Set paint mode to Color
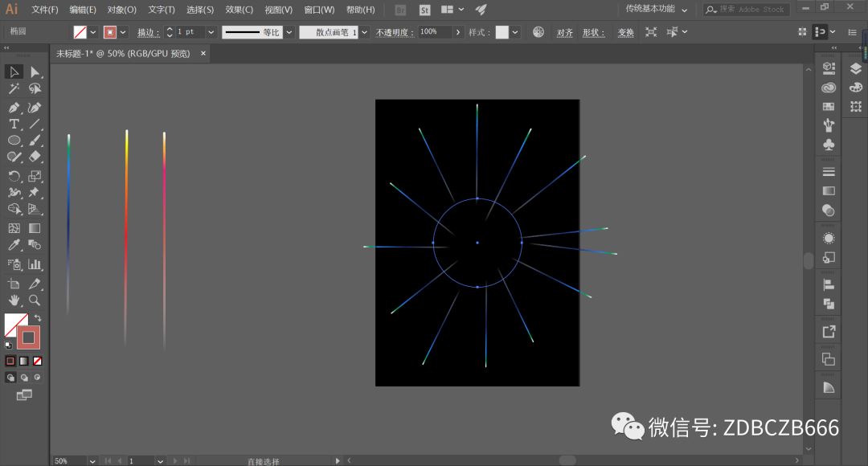Viewport: 868px width, 466px height. (x=10, y=361)
